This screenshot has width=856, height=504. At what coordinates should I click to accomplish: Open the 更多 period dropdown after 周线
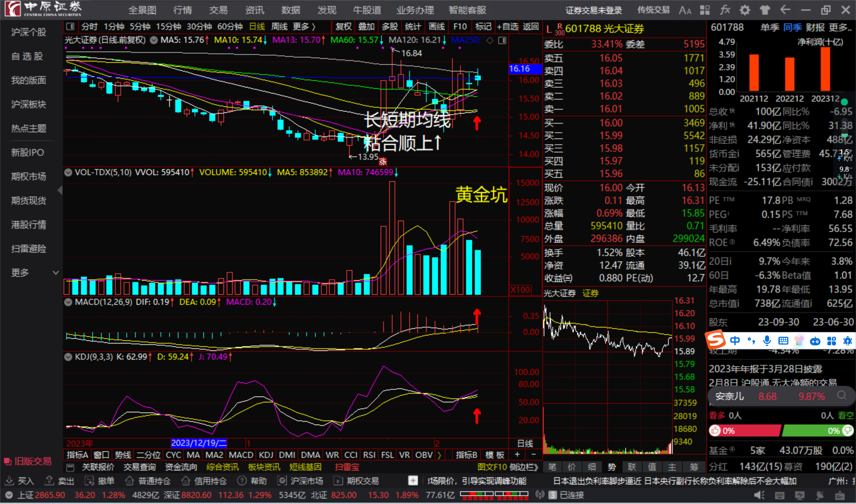point(304,27)
